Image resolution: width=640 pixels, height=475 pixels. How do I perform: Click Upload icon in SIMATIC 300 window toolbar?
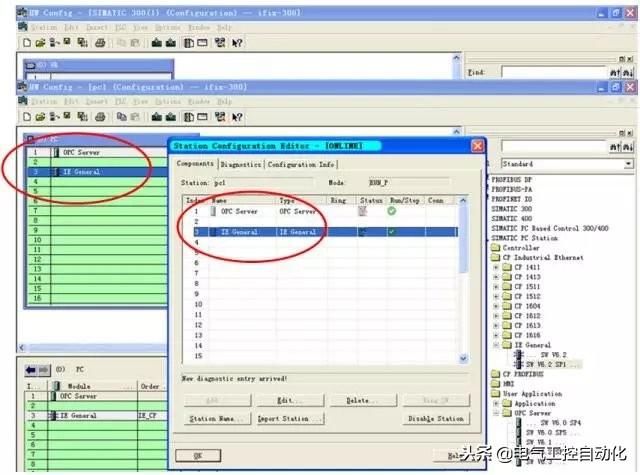click(171, 42)
